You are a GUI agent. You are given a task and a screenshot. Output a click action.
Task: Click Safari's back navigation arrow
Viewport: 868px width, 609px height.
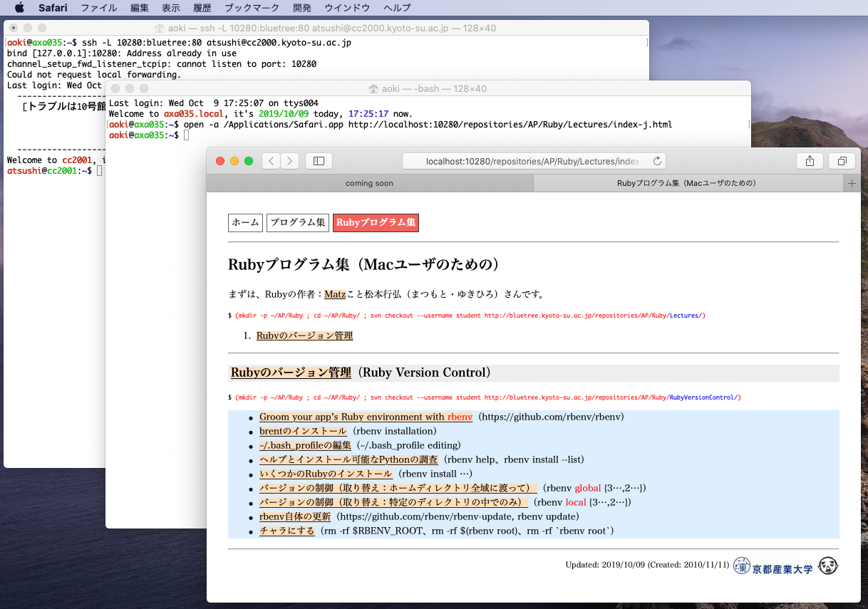[x=271, y=161]
